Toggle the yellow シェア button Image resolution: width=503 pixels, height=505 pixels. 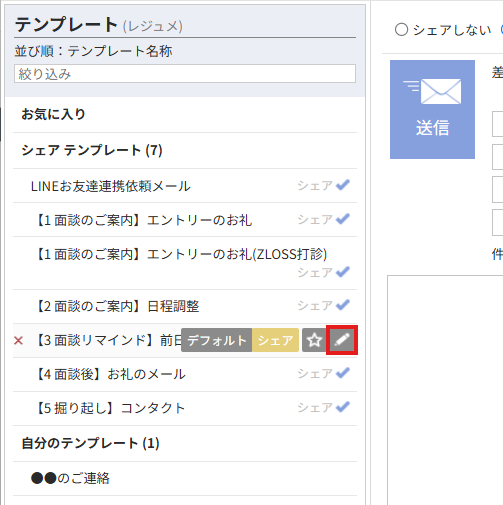[275, 340]
